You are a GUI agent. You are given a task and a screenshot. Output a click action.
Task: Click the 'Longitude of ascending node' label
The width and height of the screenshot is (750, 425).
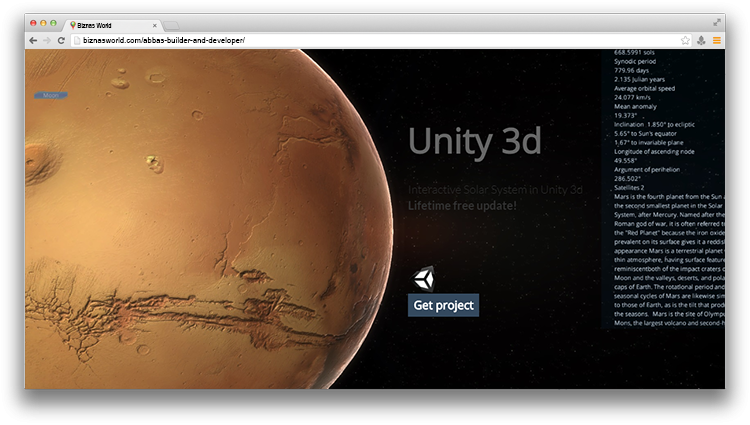[x=654, y=152]
